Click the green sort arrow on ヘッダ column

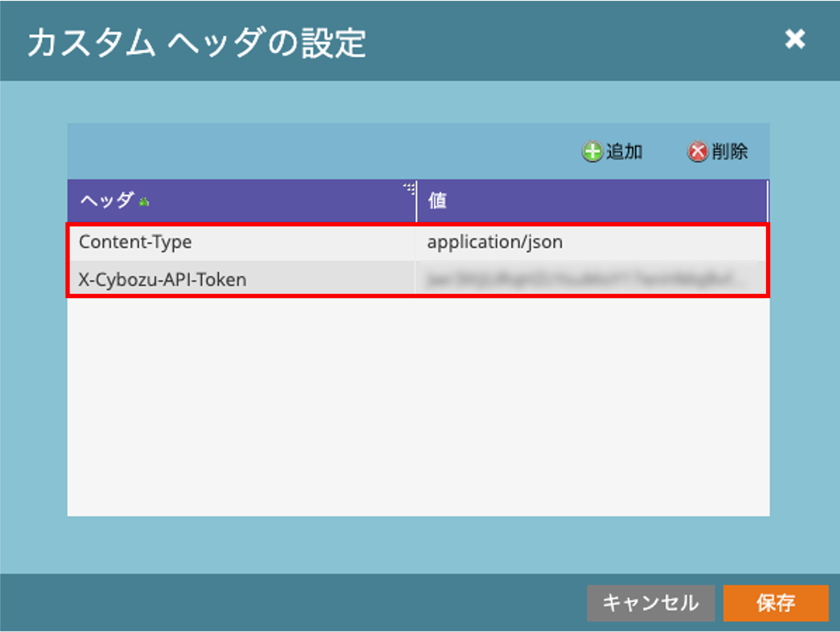pos(144,202)
